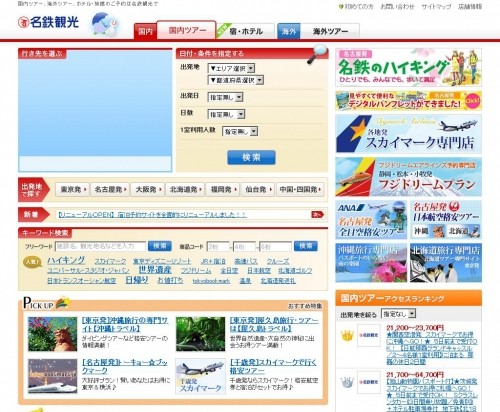
Task: Open the デジタルパンフレット banner
Action: click(408, 101)
